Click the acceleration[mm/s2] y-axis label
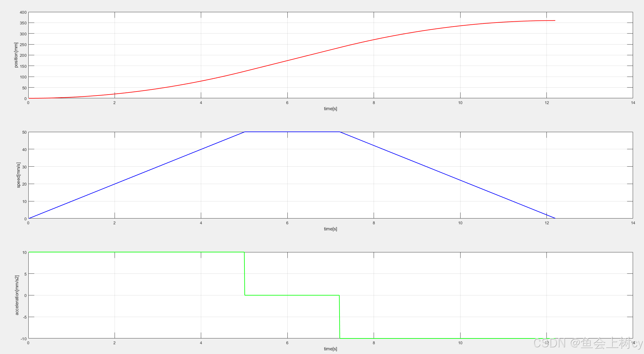 click(17, 295)
